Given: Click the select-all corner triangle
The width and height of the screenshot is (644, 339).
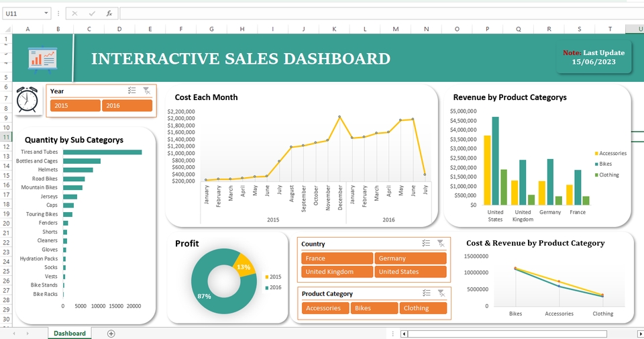Looking at the screenshot, I should tap(8, 29).
